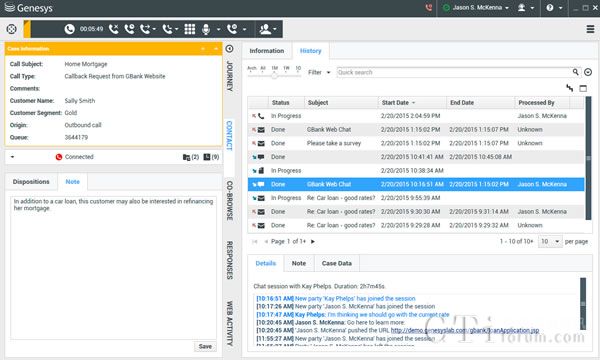
Task: Open the 10 per page dropdown
Action: [x=550, y=241]
